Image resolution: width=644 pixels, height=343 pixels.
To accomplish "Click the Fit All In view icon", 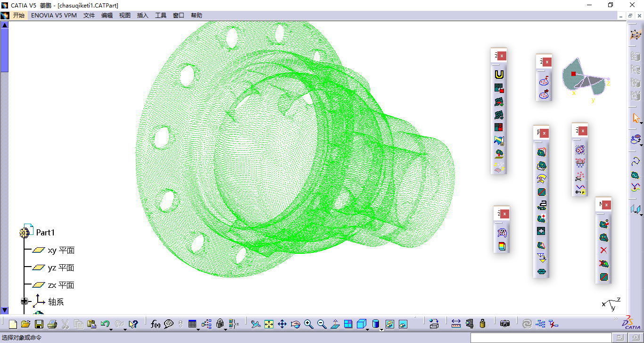I will (269, 324).
